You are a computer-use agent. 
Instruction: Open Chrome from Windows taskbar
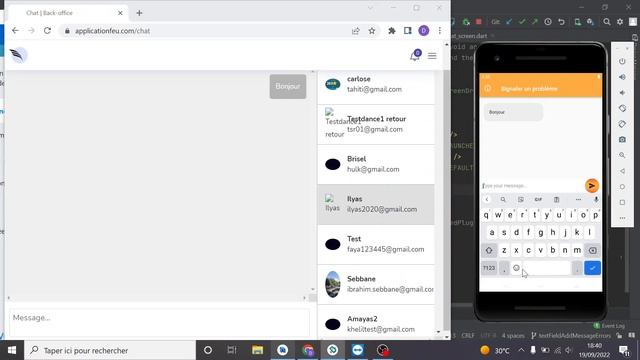(308, 350)
